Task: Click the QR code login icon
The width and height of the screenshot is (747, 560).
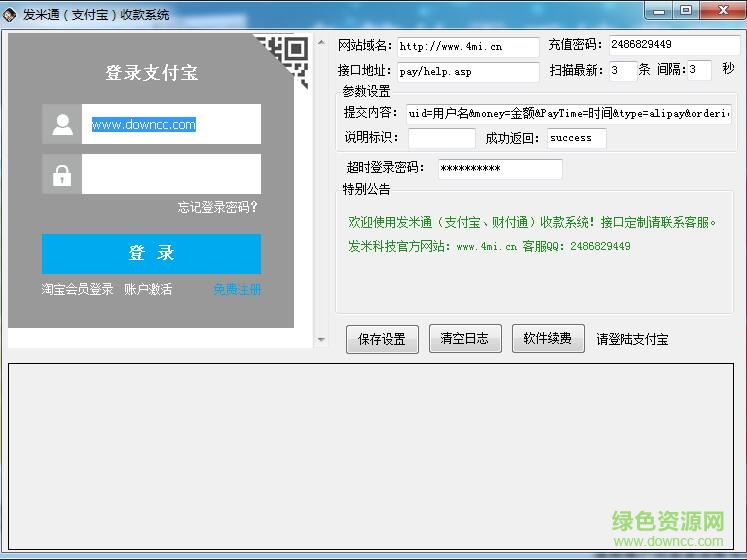Action: (284, 50)
